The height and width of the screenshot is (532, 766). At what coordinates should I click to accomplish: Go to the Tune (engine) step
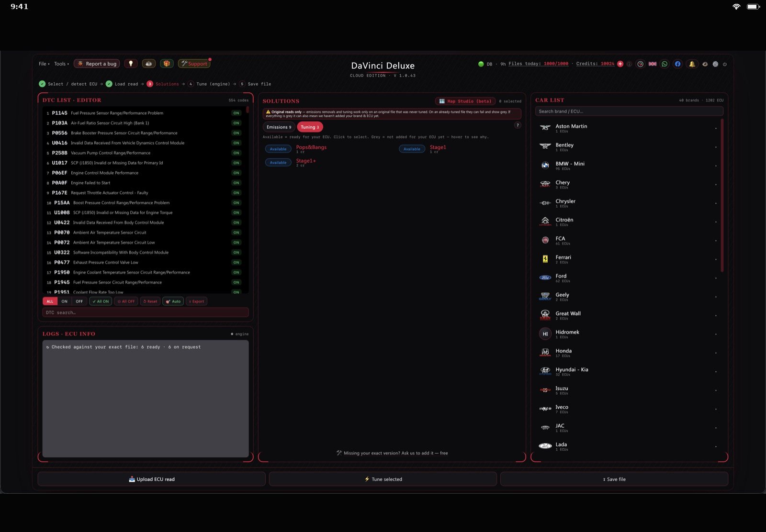coord(209,84)
